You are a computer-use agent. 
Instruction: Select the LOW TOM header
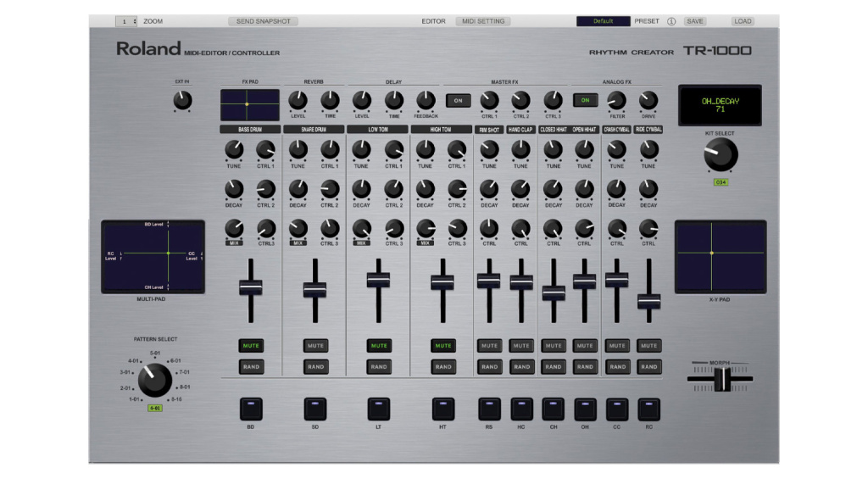click(x=377, y=130)
